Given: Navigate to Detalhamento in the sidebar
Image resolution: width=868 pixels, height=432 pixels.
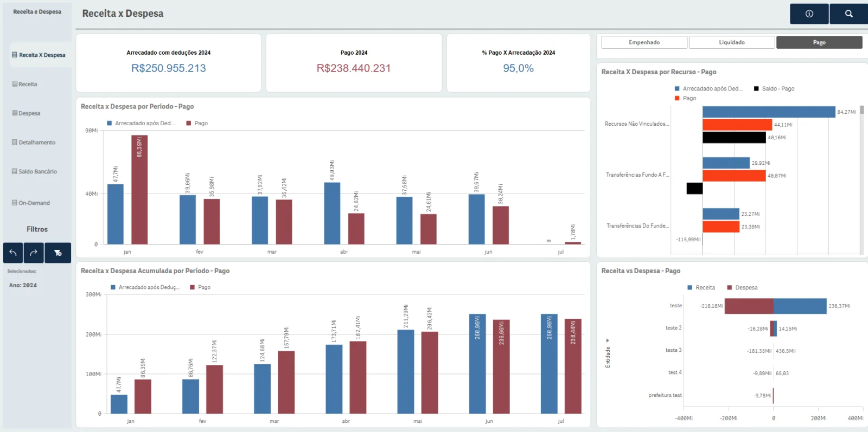Looking at the screenshot, I should click(x=34, y=142).
